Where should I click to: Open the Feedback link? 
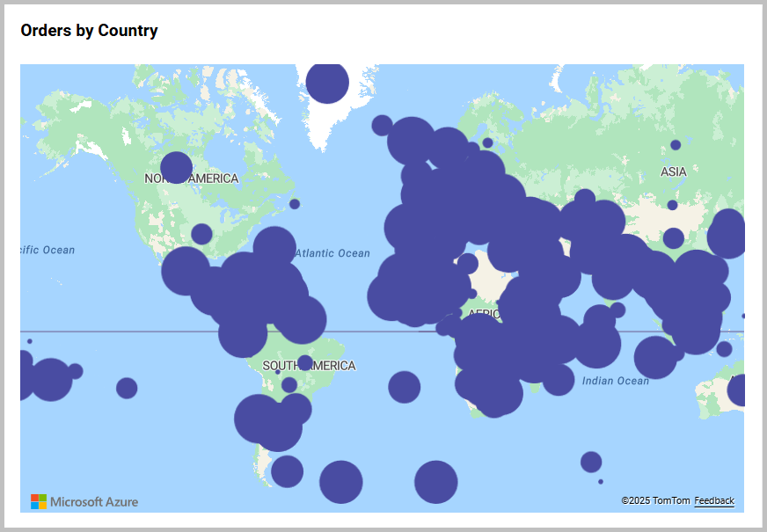pyautogui.click(x=713, y=500)
